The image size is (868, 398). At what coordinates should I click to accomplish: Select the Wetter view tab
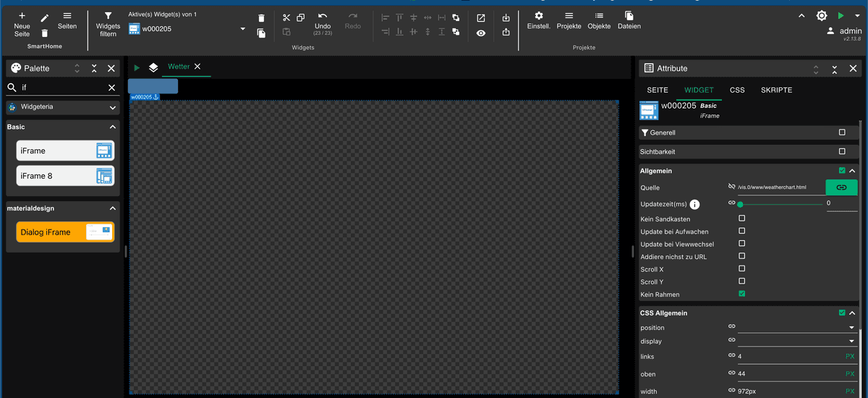[179, 67]
